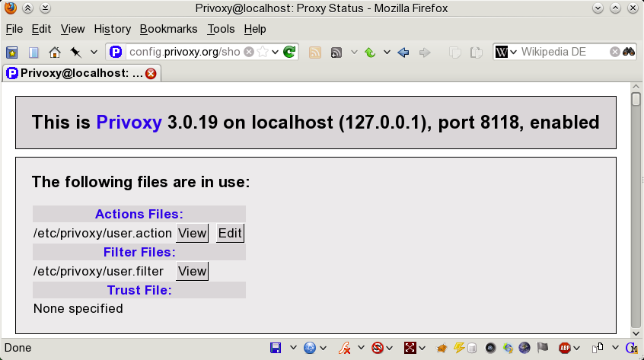Screen dimensions: 644x360
Task: Go to the Home page
Action: coord(55,53)
